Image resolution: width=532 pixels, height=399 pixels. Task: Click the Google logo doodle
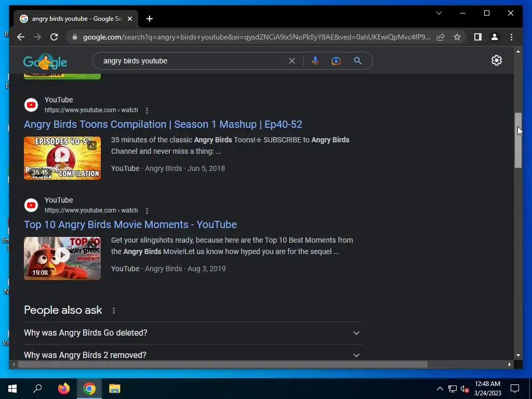45,62
